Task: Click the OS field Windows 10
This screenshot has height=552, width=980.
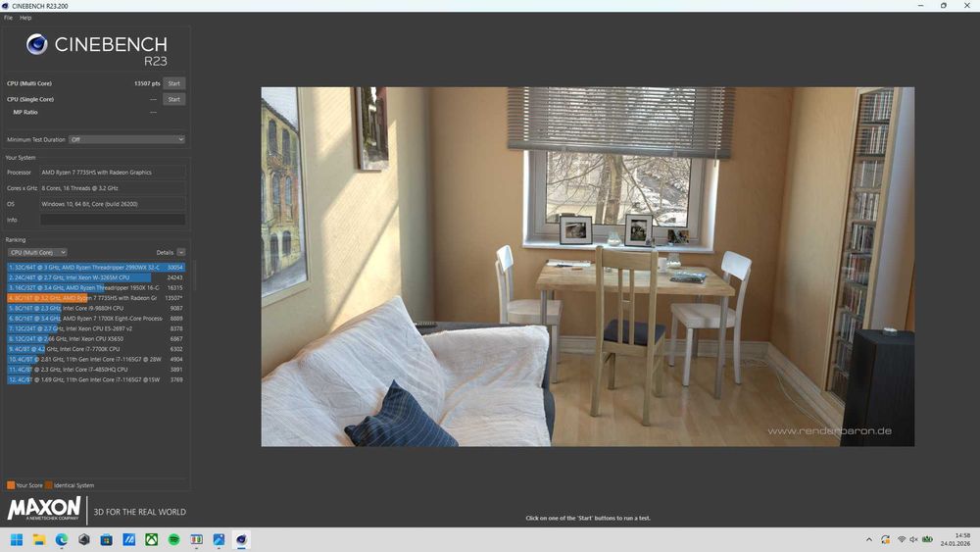Action: [x=113, y=204]
